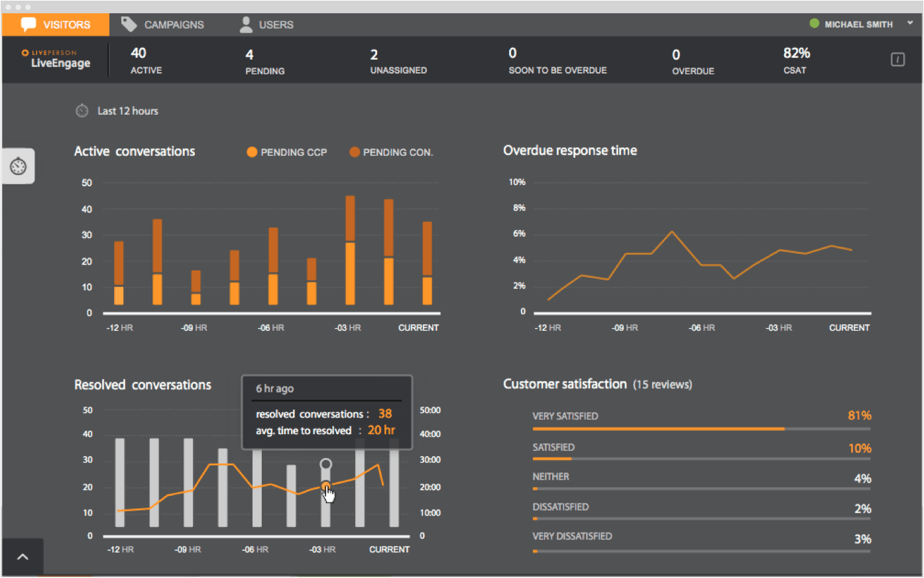924x578 pixels.
Task: Click the stopwatch icon beside Last 12 hours
Action: 82,111
